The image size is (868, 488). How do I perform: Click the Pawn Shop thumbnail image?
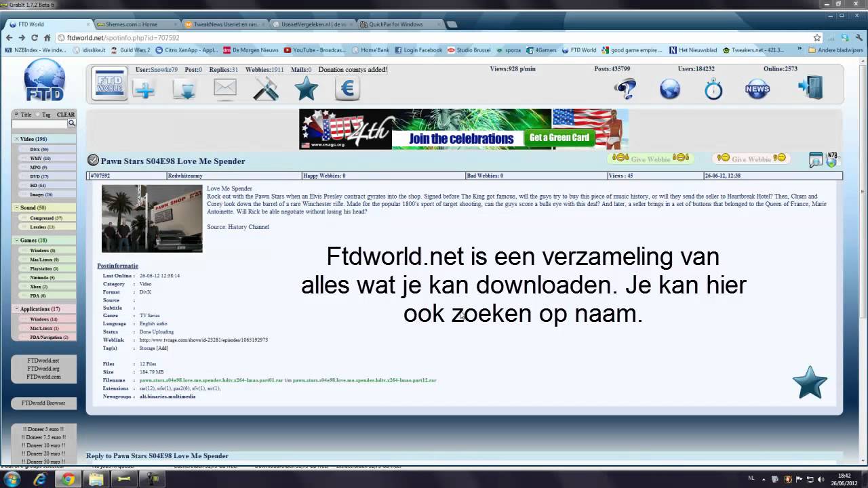pyautogui.click(x=152, y=218)
